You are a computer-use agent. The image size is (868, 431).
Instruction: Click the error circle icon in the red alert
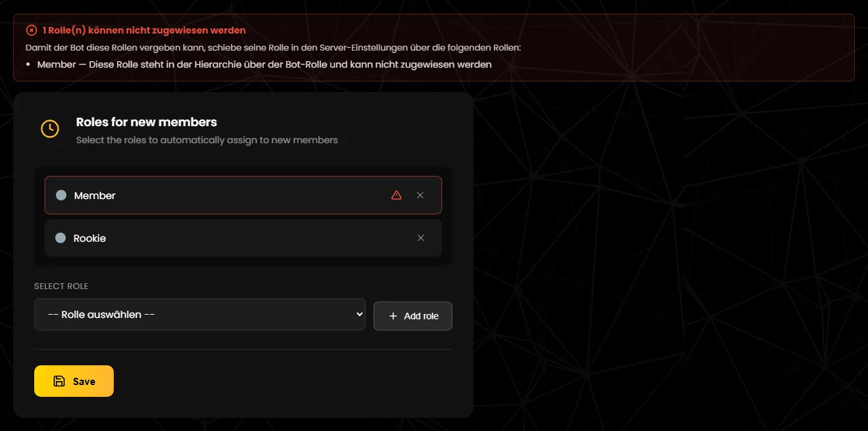tap(32, 30)
